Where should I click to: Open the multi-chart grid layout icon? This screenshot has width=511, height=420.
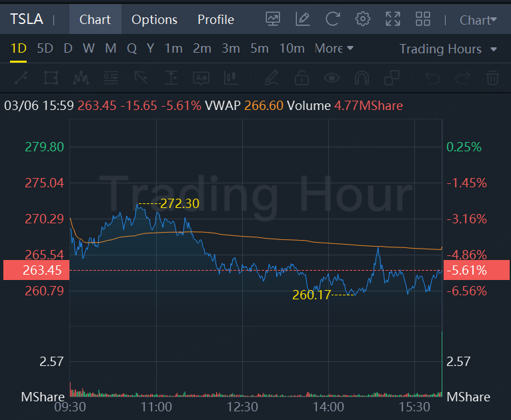[x=423, y=19]
